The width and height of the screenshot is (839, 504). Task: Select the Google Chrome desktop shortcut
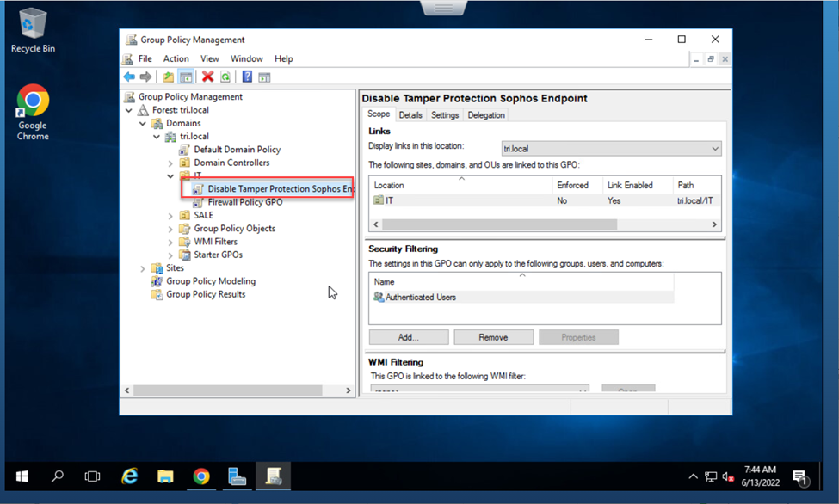point(33,113)
